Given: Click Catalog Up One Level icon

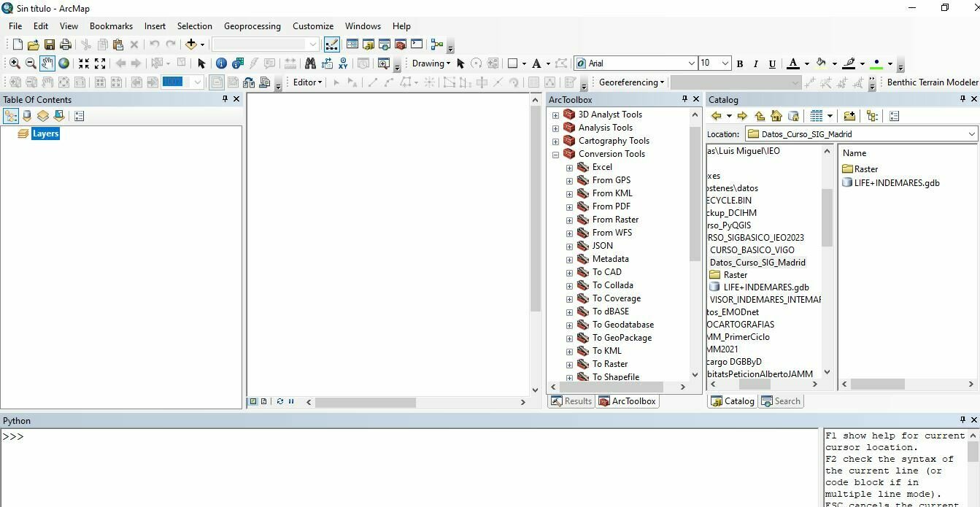Looking at the screenshot, I should (760, 116).
